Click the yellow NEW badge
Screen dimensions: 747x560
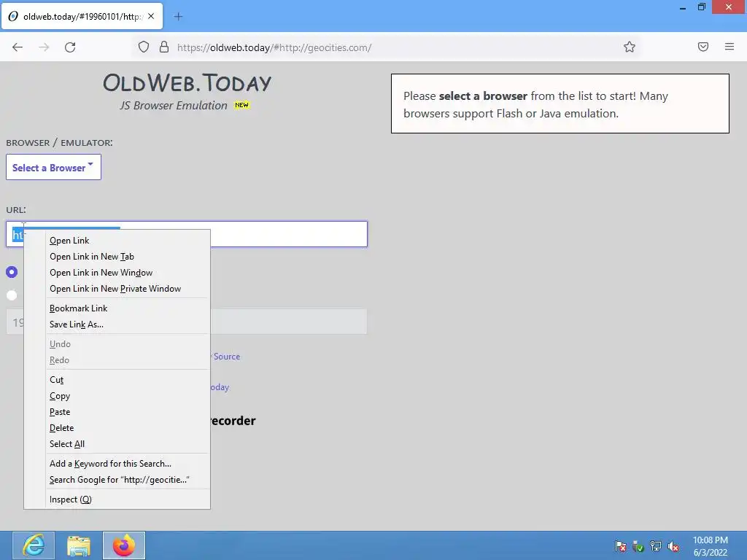coord(241,105)
